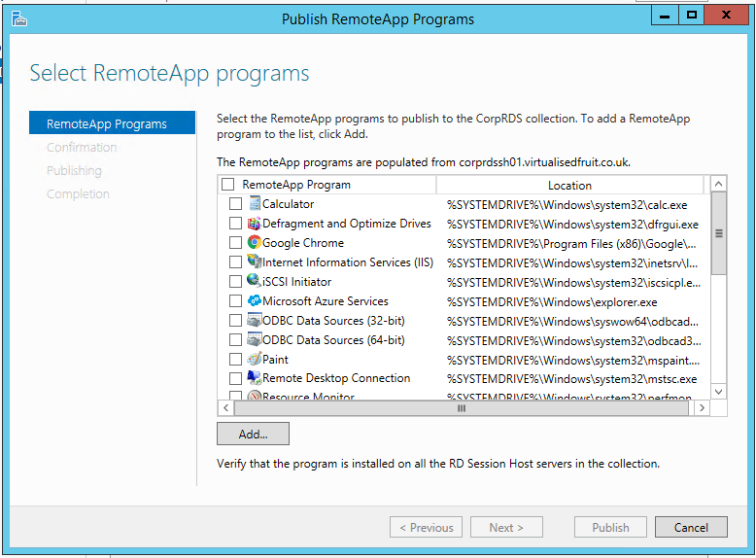Screen dimensions: 756x558
Task: Click the Microsoft Azure Services icon
Action: tap(255, 301)
